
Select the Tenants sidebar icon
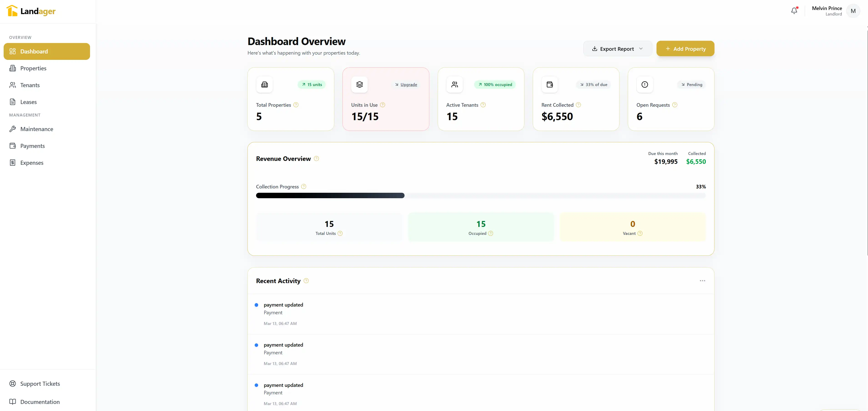pos(13,85)
